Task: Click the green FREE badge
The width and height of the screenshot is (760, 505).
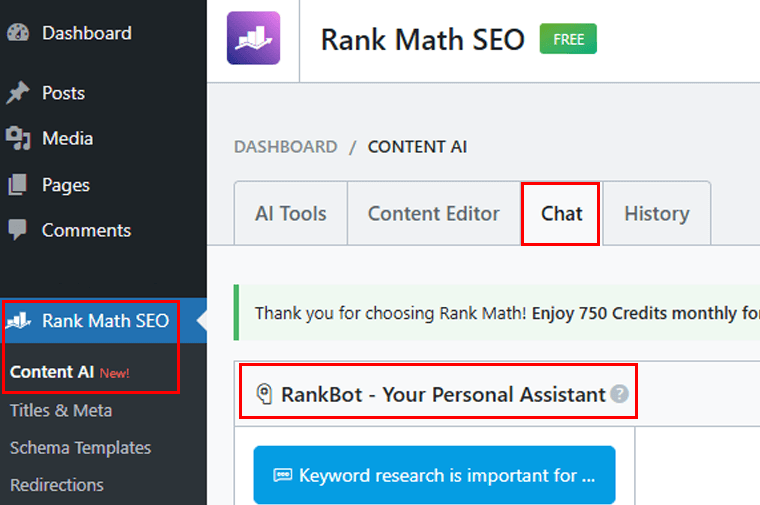Action: coord(568,40)
